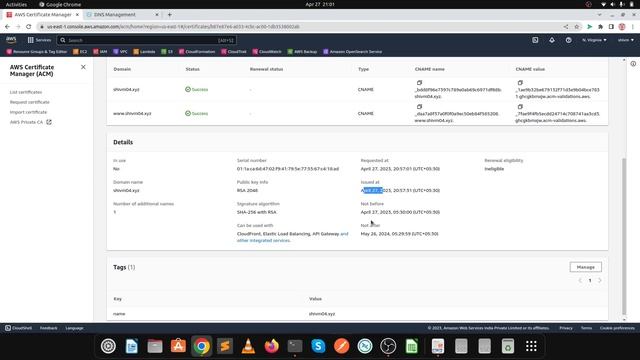Open the AWS home logo
640x360 pixels.
coord(11,40)
